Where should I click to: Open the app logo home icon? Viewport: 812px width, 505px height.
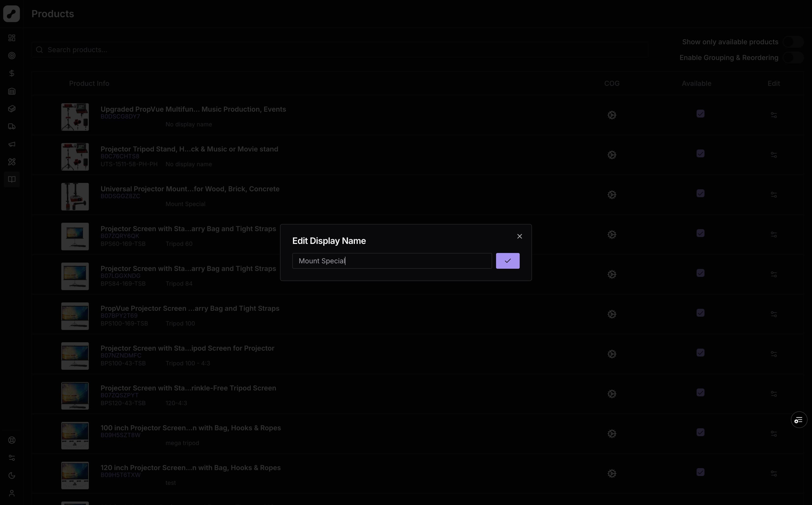(12, 14)
